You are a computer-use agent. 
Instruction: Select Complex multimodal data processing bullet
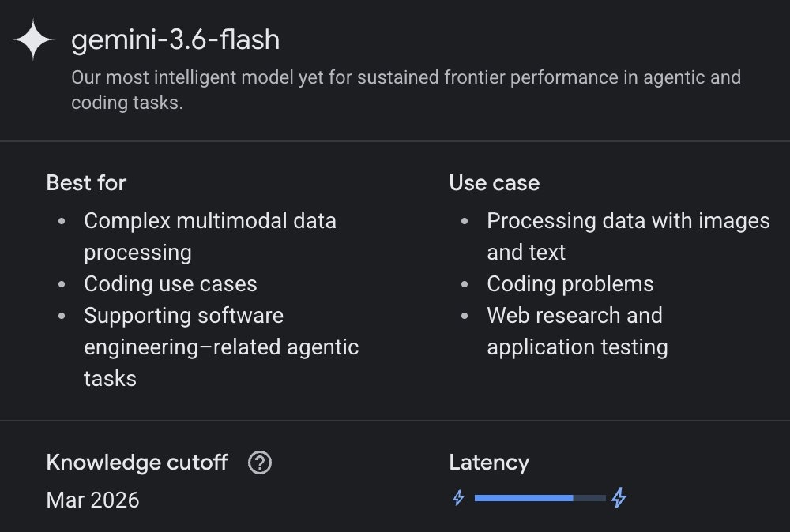(210, 237)
